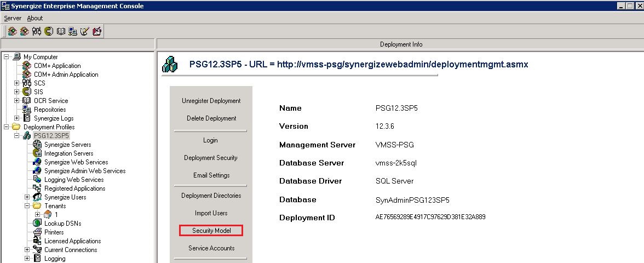
Task: Expand the Synergize Users node
Action: click(x=27, y=197)
